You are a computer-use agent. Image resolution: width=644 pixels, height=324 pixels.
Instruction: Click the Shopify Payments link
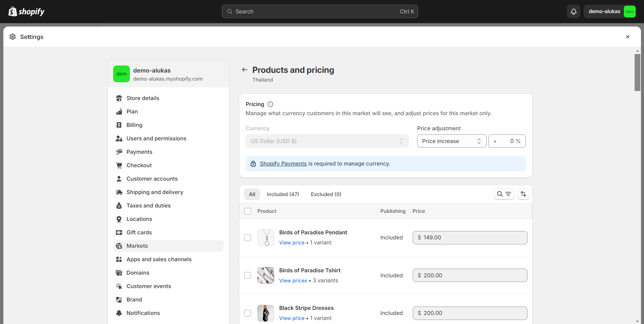[283, 164]
